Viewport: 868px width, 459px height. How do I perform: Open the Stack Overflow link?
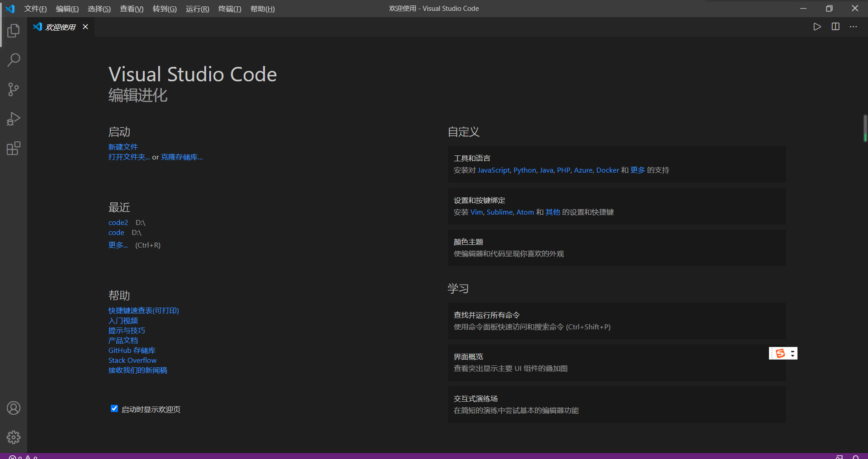132,360
